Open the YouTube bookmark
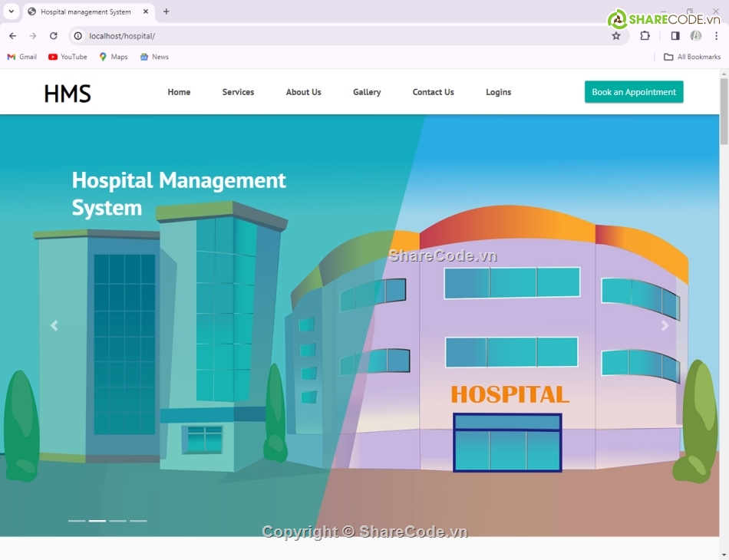 click(x=68, y=57)
